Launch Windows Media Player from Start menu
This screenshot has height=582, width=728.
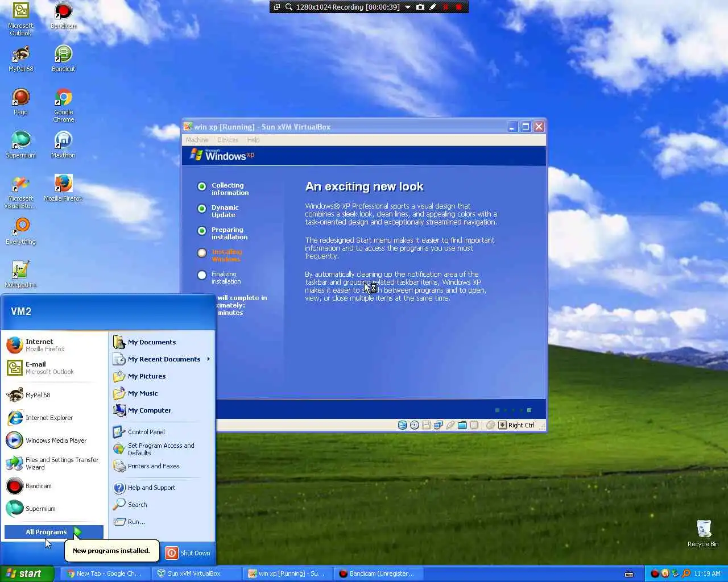55,440
